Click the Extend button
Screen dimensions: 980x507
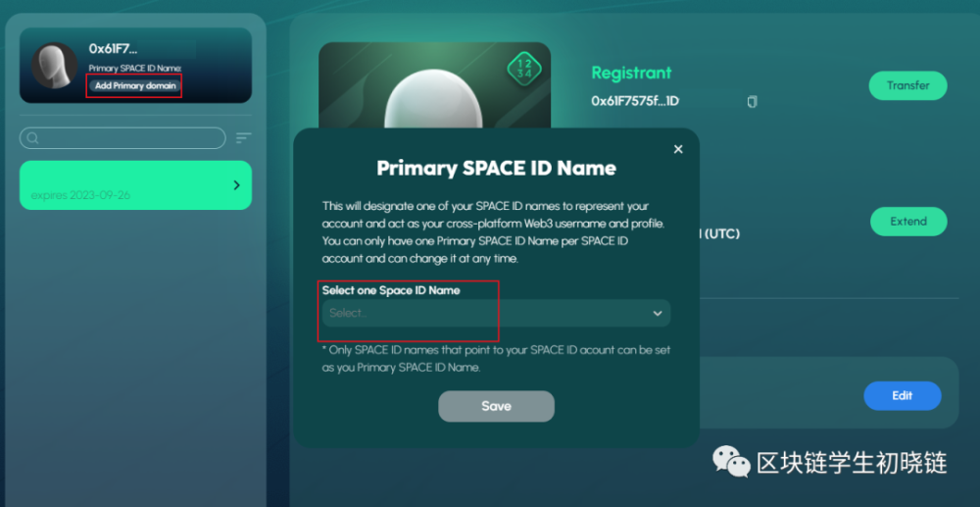[x=908, y=222]
